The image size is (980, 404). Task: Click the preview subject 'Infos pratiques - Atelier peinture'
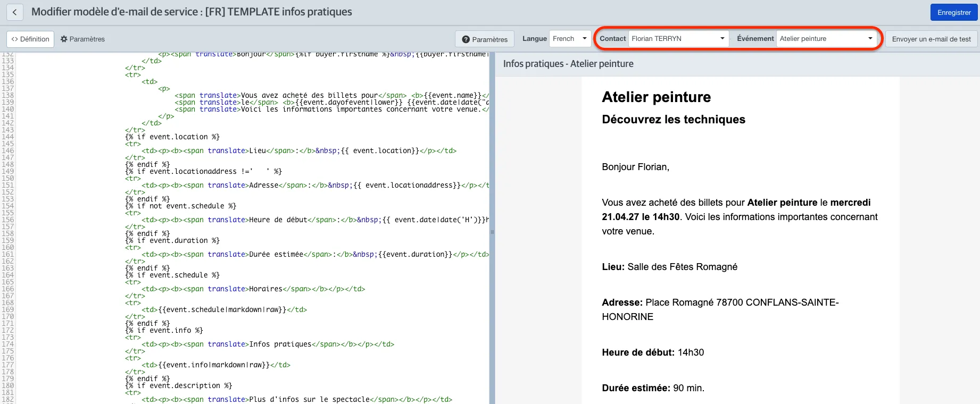point(568,64)
